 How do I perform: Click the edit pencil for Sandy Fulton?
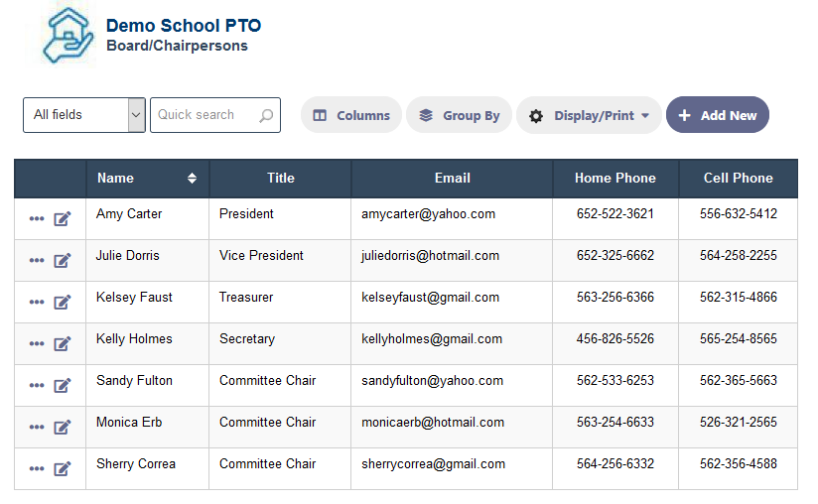point(63,386)
